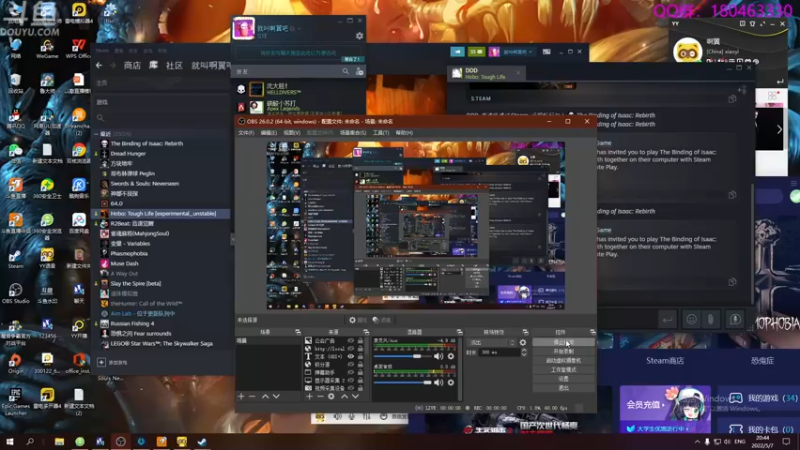Move OBS scene down
Image resolution: width=800 pixels, height=450 pixels.
point(276,396)
